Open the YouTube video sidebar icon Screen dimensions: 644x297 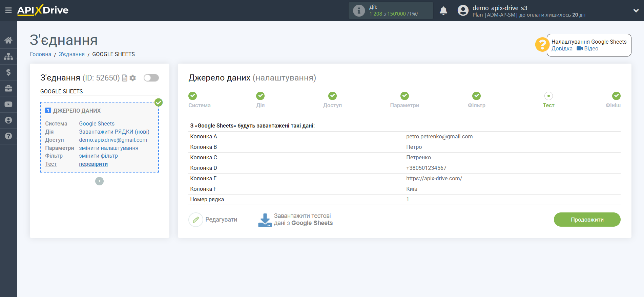click(x=8, y=104)
